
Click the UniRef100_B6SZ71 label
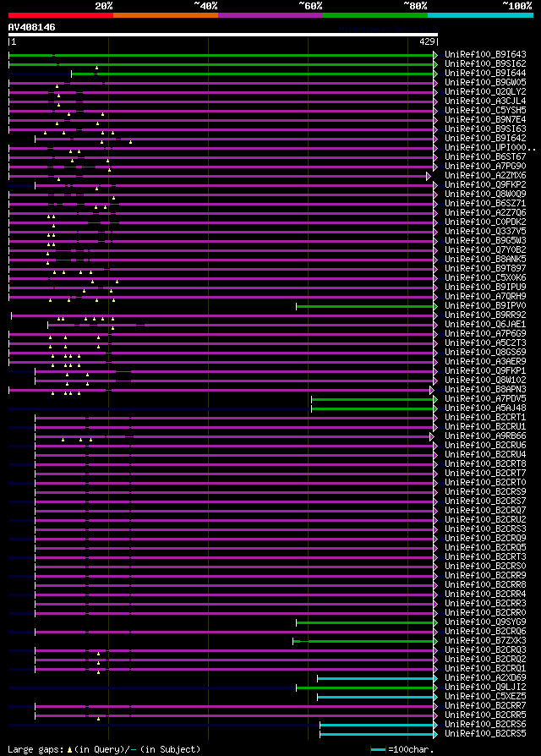pyautogui.click(x=485, y=204)
